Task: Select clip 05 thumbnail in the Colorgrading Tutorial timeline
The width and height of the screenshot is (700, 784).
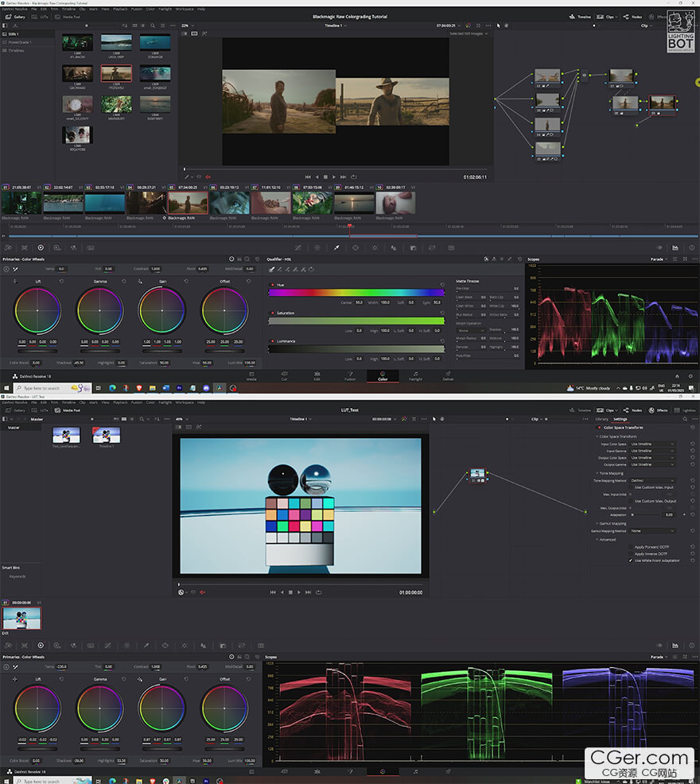Action: click(188, 203)
